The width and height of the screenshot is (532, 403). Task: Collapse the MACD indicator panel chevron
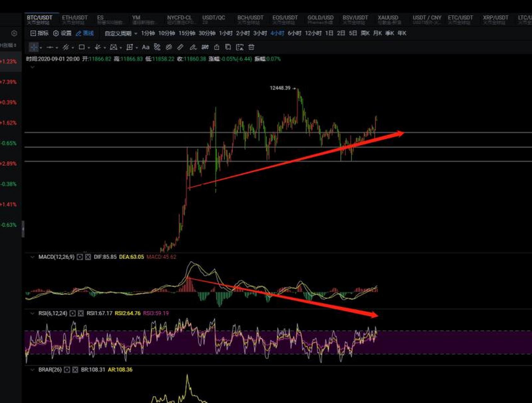click(32, 257)
